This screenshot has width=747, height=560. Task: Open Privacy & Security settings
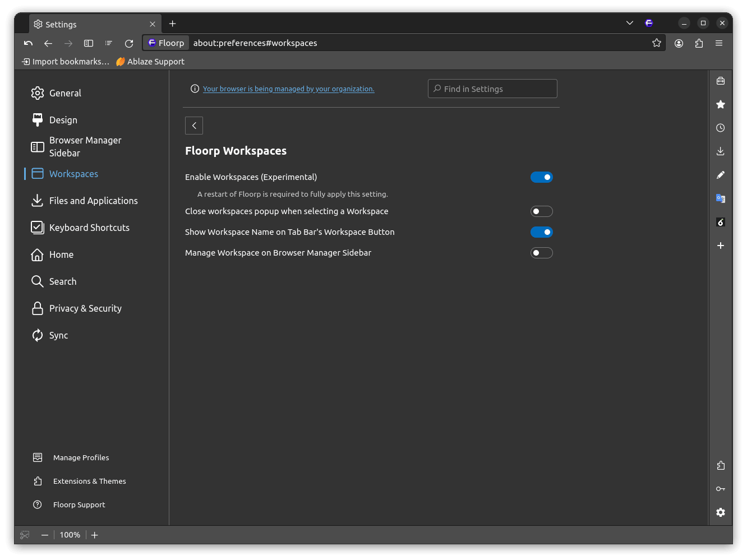tap(93, 308)
